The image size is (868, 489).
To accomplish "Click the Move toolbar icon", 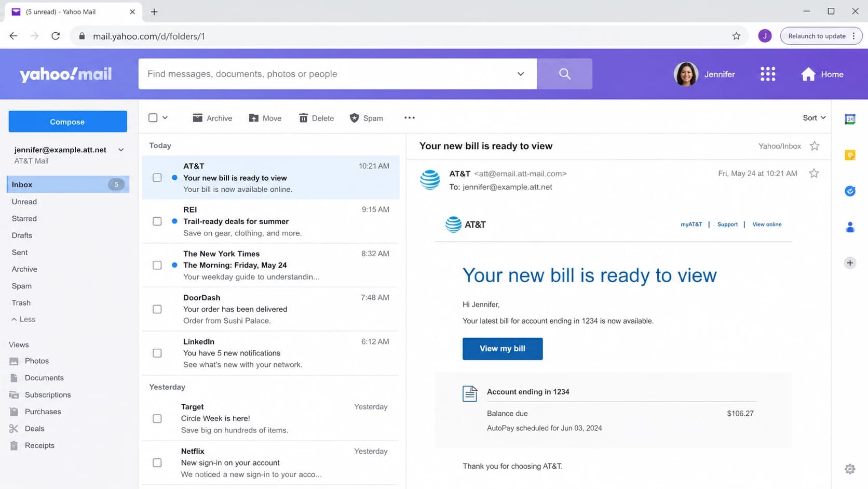I will (x=253, y=118).
